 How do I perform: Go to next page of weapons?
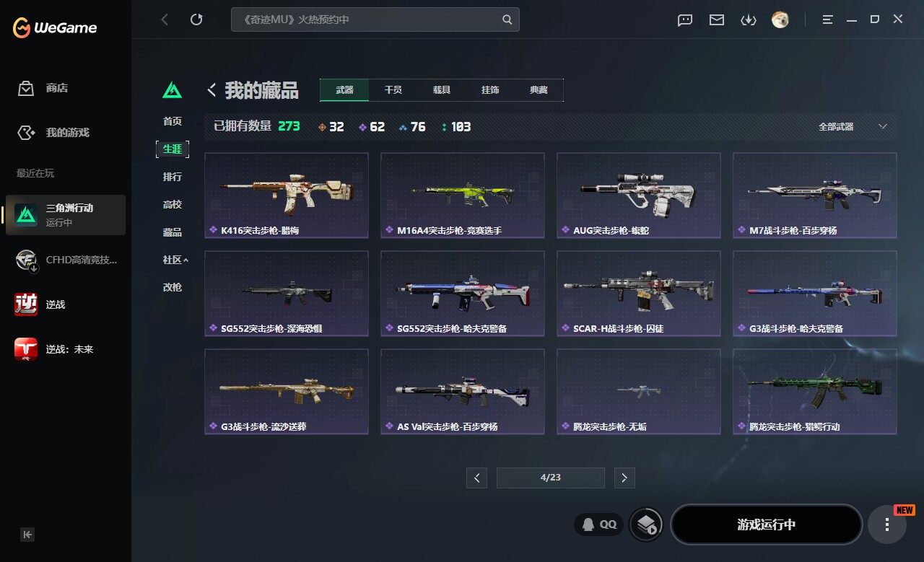(624, 478)
